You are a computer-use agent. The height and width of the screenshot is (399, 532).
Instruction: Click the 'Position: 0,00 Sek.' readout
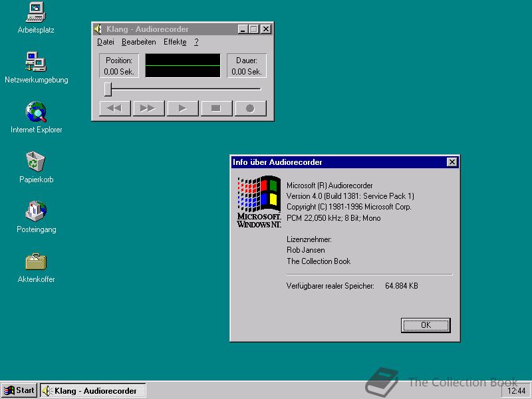pyautogui.click(x=119, y=65)
